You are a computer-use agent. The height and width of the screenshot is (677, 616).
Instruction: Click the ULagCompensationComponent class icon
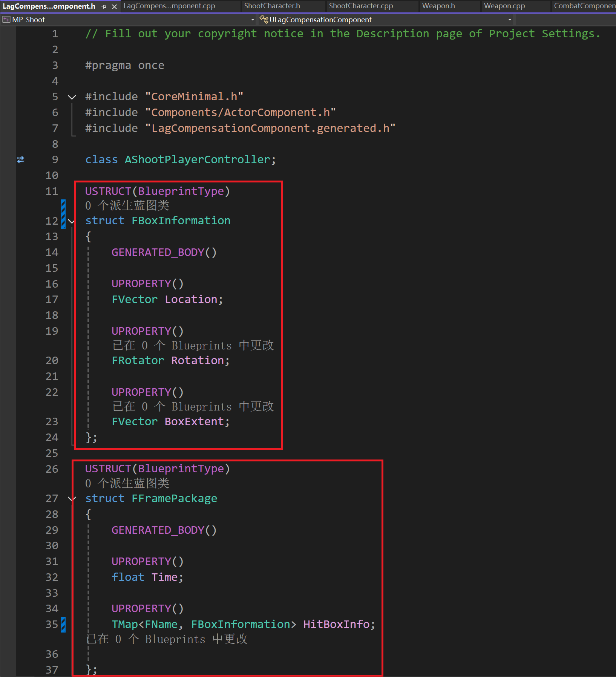(264, 20)
